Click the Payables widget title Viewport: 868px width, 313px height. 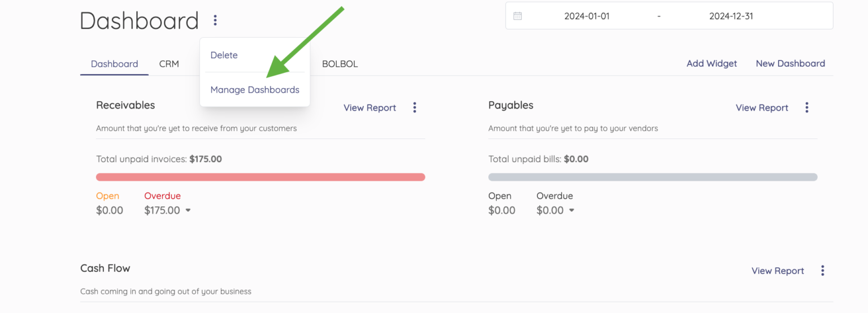[x=511, y=105]
